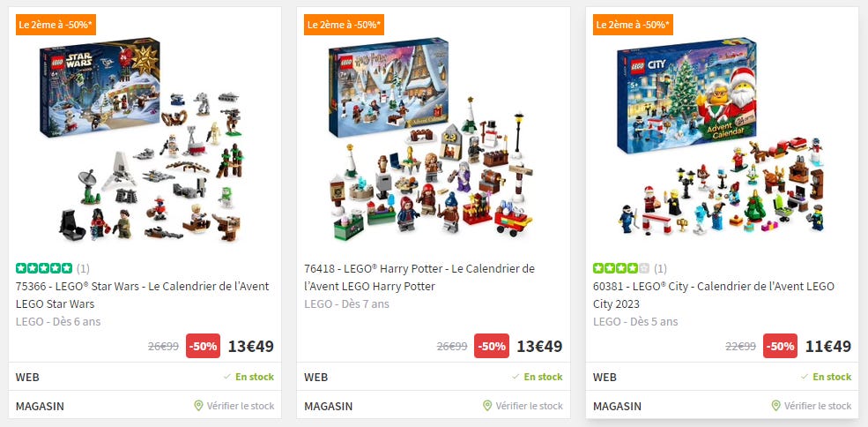Image resolution: width=868 pixels, height=427 pixels.
Task: Click the LEGO City map-pin stock icon
Action: pyautogui.click(x=776, y=406)
